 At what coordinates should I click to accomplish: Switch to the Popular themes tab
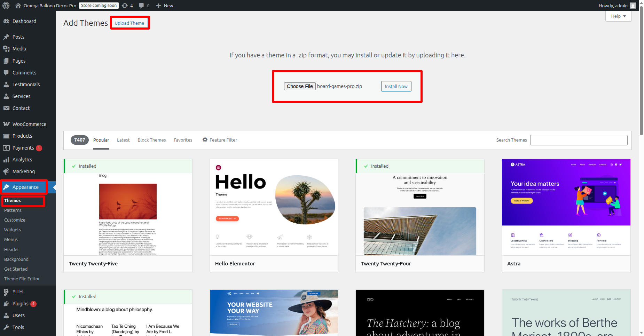(101, 140)
